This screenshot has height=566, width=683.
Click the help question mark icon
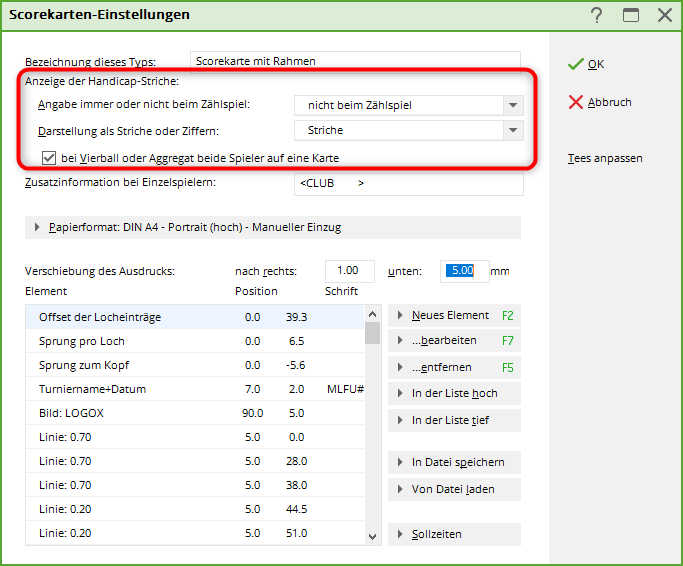tap(597, 15)
